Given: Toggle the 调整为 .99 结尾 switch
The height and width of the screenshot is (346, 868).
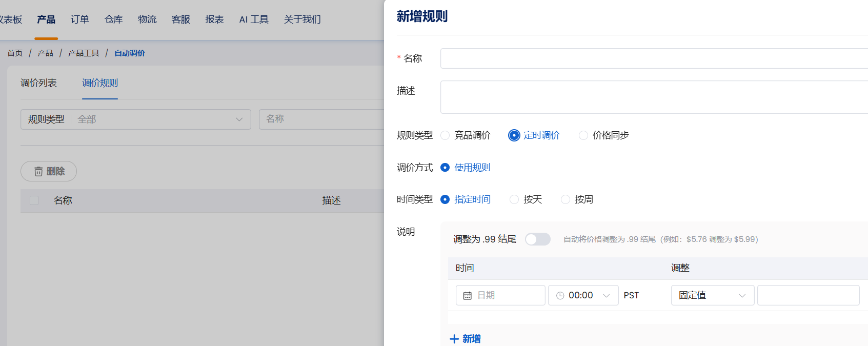Looking at the screenshot, I should click(x=537, y=239).
